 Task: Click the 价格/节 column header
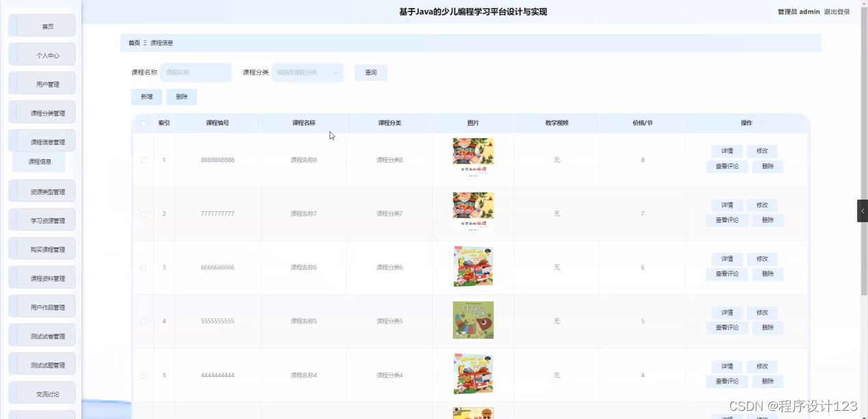642,123
